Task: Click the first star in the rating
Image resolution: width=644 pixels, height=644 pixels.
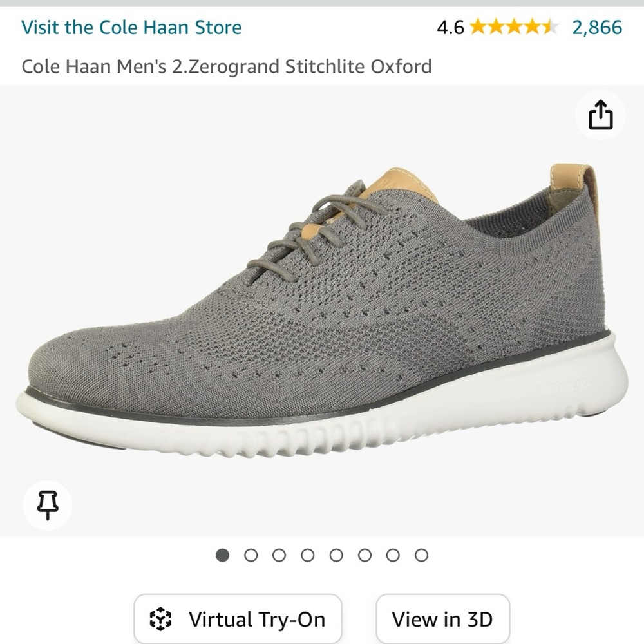Action: [x=478, y=27]
